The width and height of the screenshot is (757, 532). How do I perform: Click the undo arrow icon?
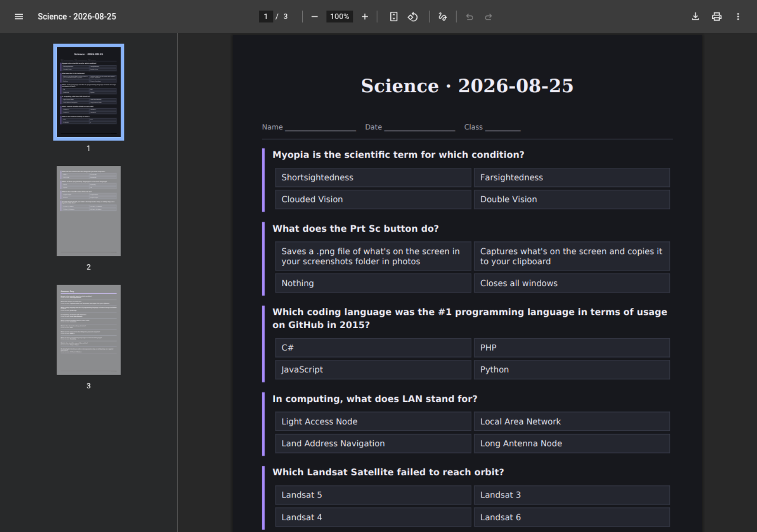click(x=469, y=17)
